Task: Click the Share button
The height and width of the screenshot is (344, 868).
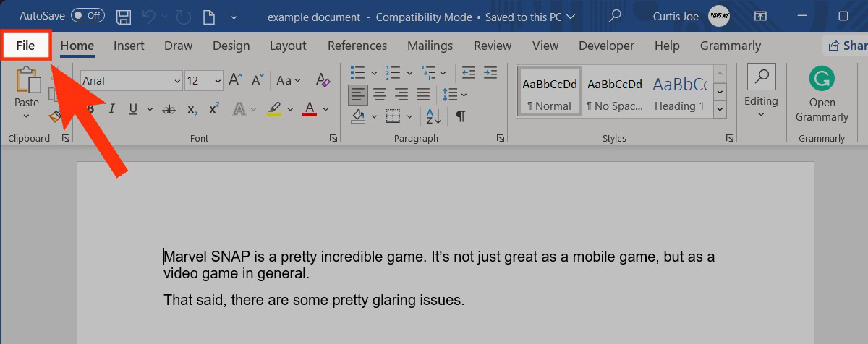Action: 847,46
